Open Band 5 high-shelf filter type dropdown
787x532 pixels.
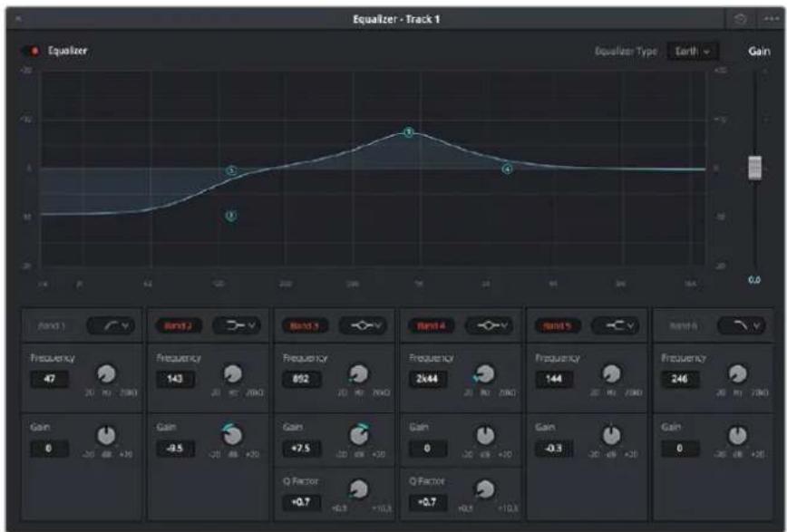(616, 325)
